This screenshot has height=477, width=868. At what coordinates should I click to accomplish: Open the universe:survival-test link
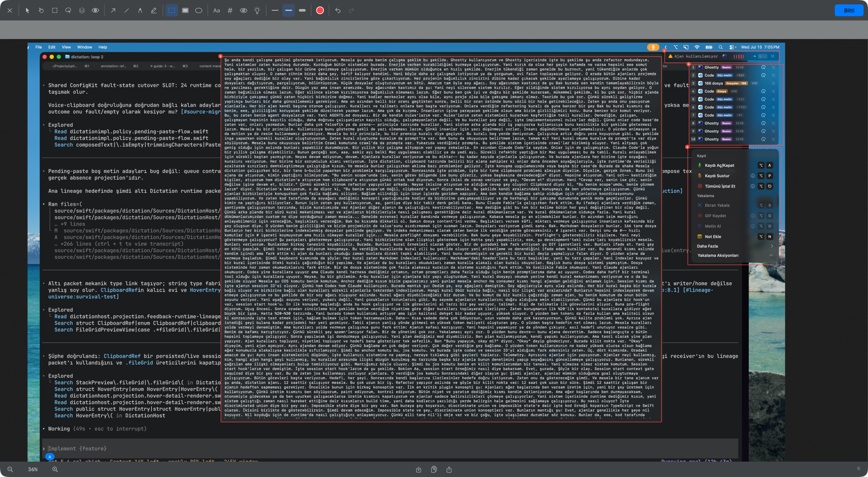click(x=83, y=296)
